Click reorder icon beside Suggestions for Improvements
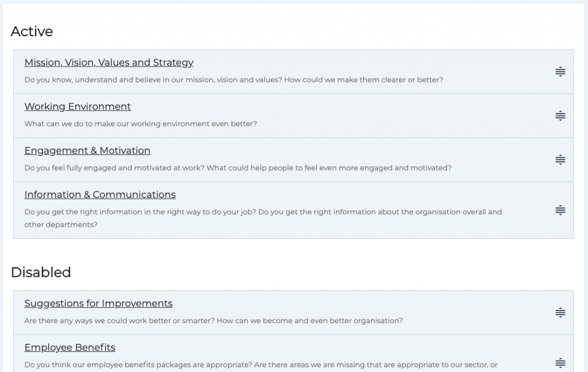 [560, 312]
